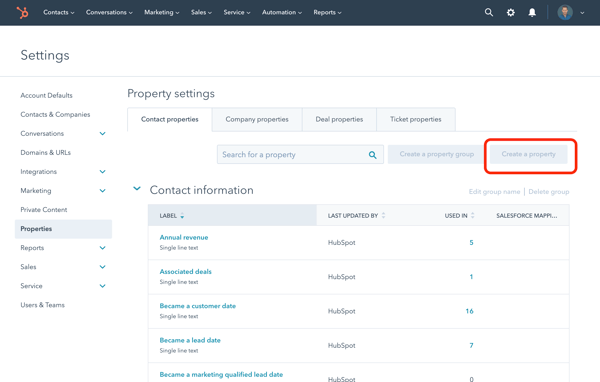
Task: Open the Annual revenue property
Action: (x=184, y=237)
